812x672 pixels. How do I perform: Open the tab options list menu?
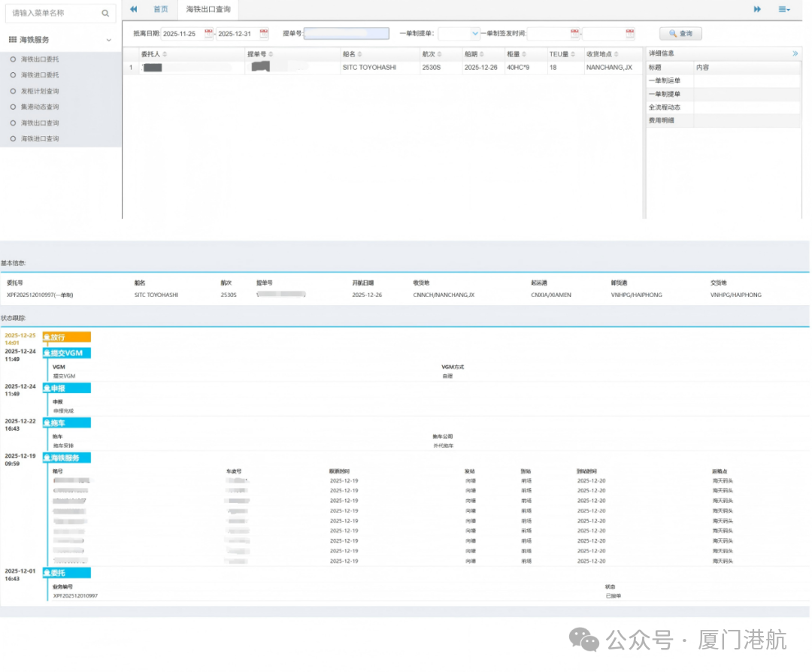784,9
